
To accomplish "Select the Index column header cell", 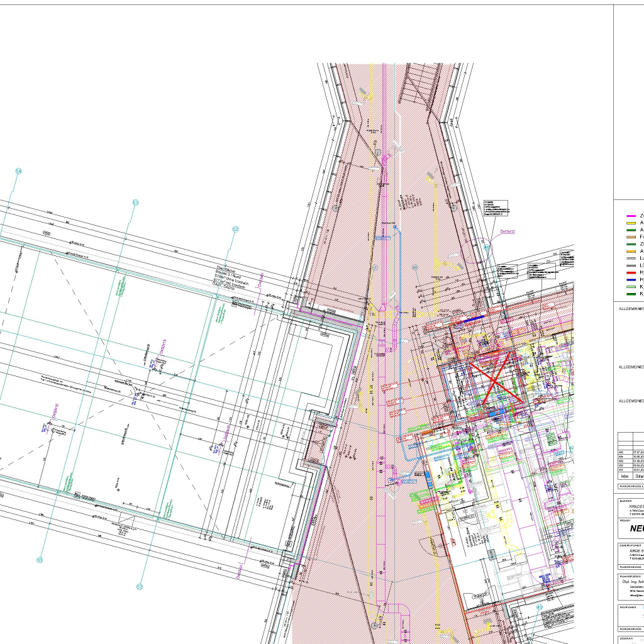I will [x=624, y=476].
